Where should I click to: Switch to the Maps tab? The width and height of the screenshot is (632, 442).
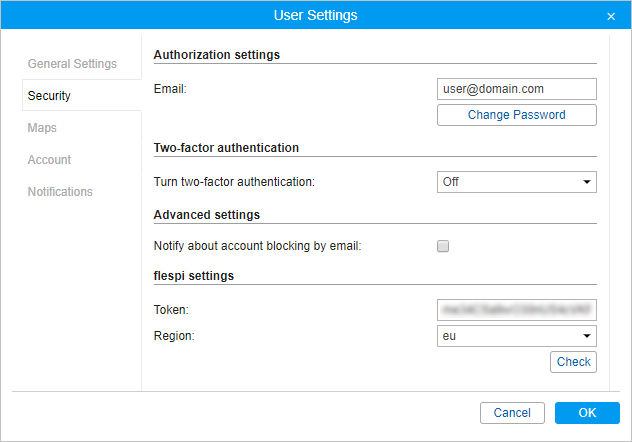pos(42,128)
